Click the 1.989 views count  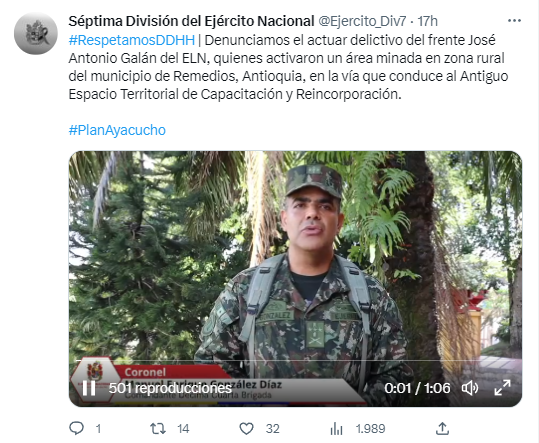pyautogui.click(x=371, y=429)
